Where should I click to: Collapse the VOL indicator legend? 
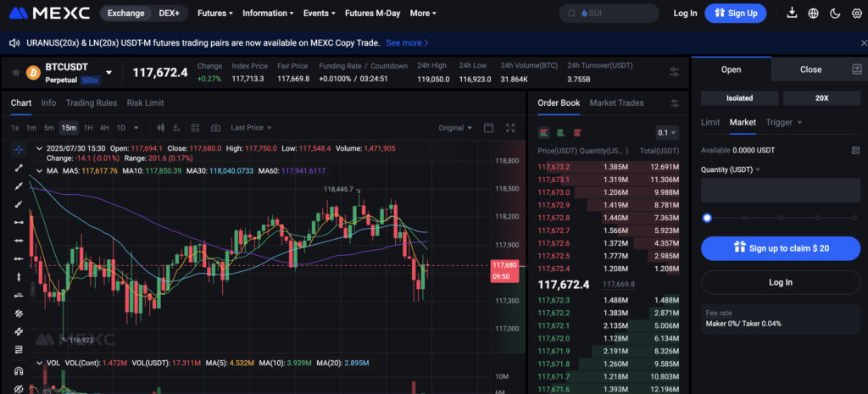click(39, 363)
